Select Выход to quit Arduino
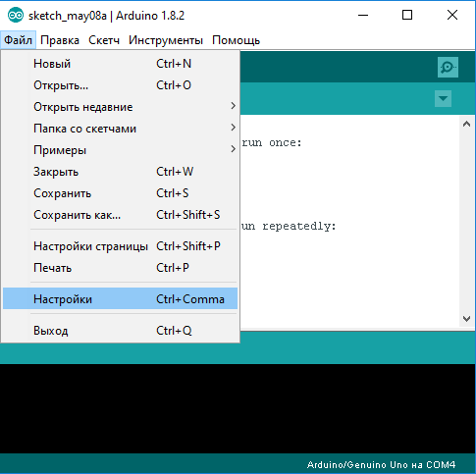 [x=120, y=331]
